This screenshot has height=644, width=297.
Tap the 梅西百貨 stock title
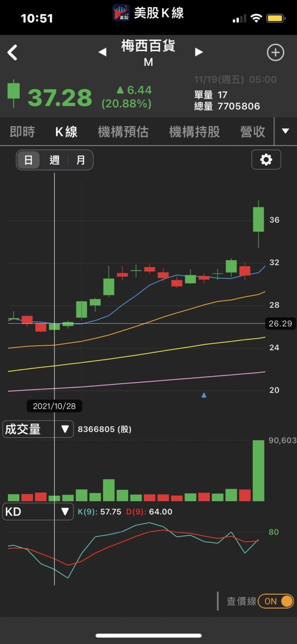[x=148, y=46]
